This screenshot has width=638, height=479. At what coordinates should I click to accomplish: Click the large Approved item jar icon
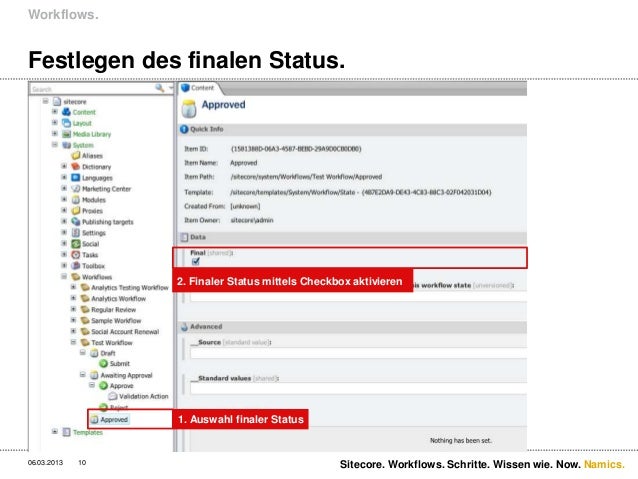click(189, 108)
